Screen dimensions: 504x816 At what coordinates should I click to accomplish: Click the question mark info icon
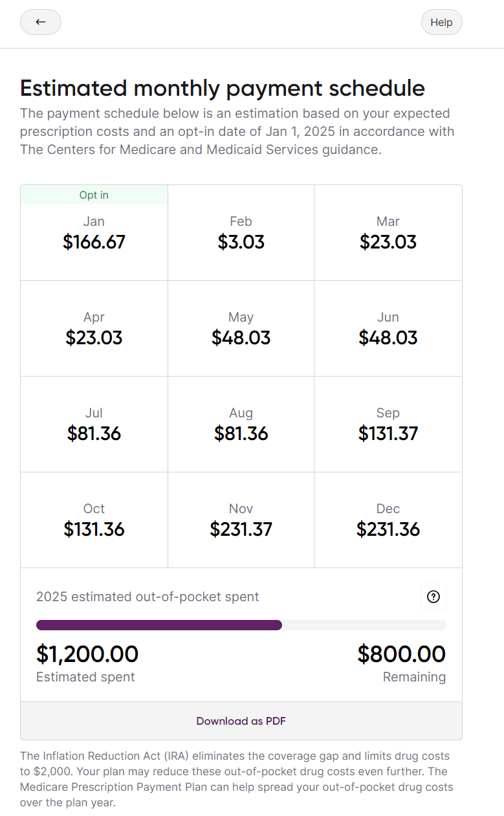coord(433,597)
